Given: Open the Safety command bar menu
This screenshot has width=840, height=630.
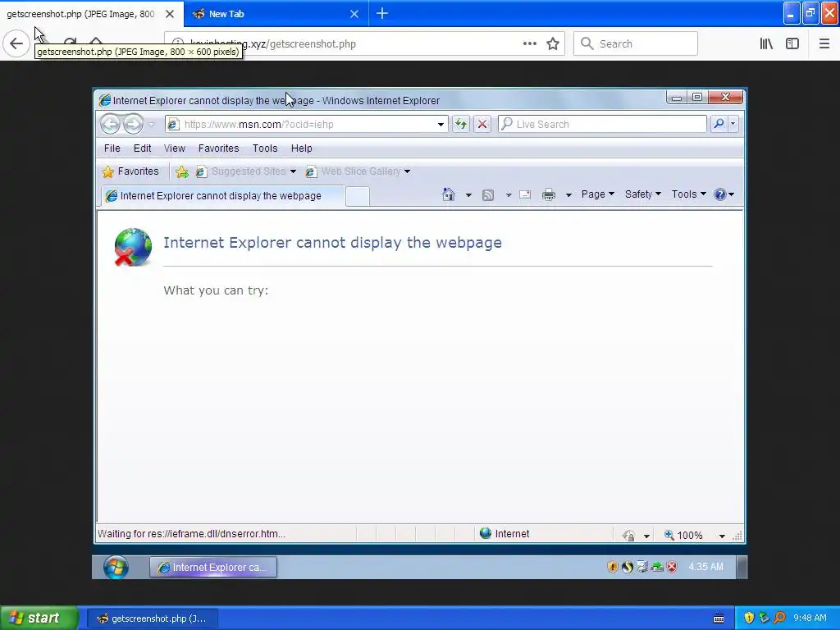Looking at the screenshot, I should pyautogui.click(x=643, y=194).
